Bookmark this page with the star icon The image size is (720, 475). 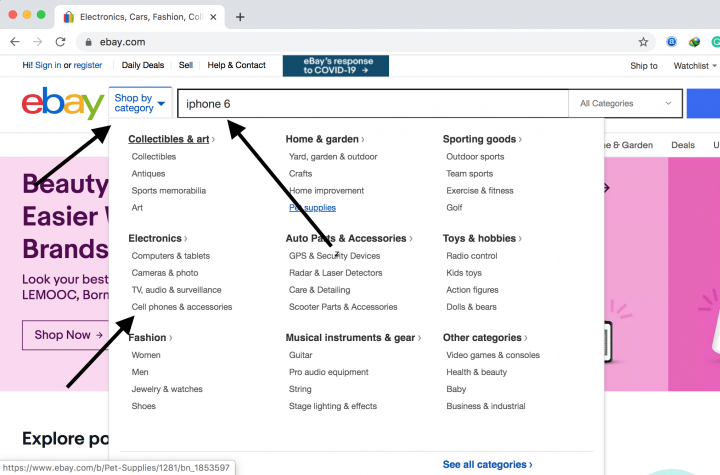(x=643, y=42)
